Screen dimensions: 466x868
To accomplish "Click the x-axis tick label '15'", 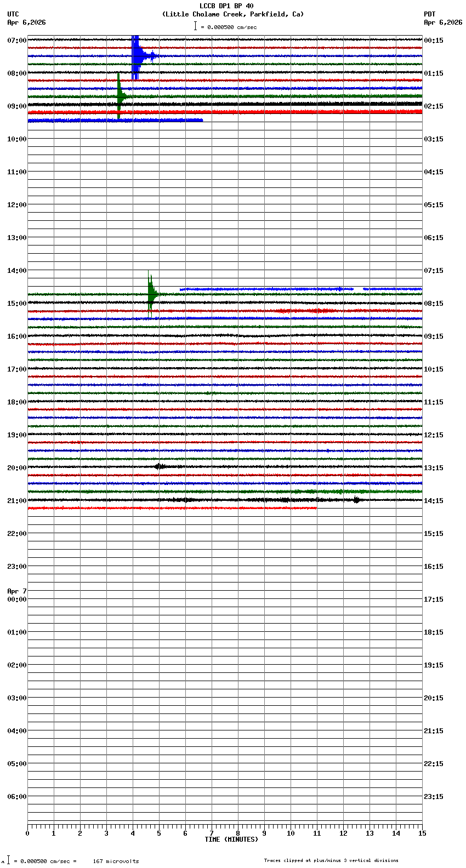I will 422,833.
